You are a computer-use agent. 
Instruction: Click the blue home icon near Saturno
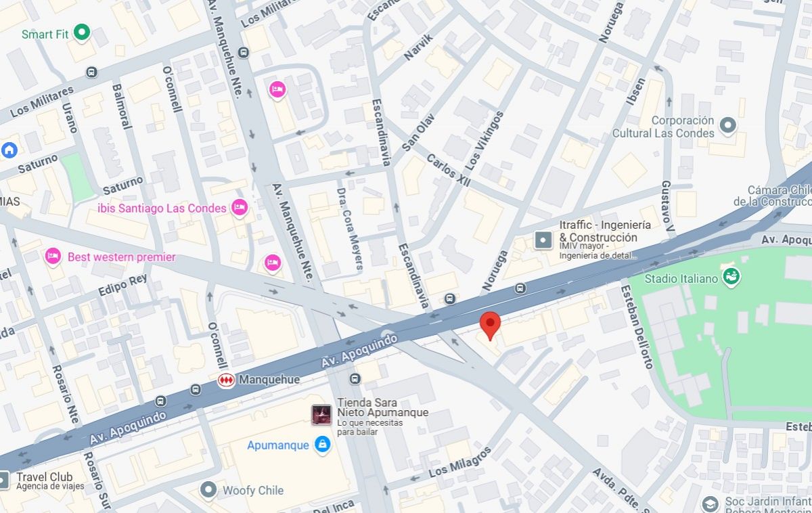coord(9,150)
